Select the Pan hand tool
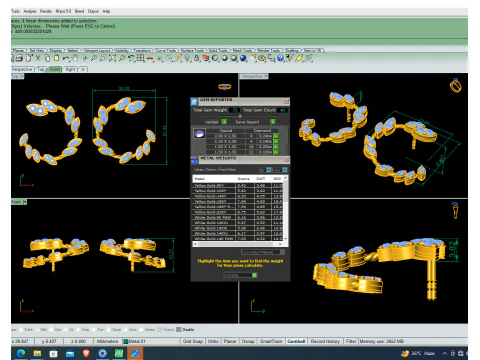 pos(75,58)
